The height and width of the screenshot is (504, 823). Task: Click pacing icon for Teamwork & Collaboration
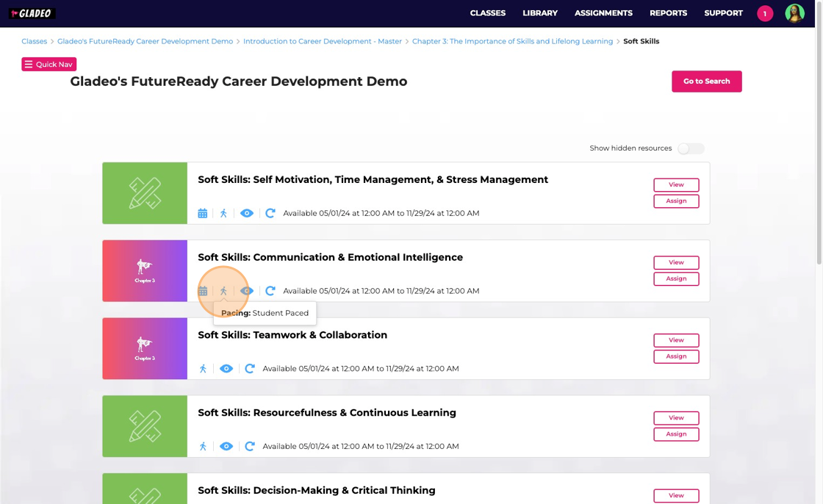(x=203, y=369)
